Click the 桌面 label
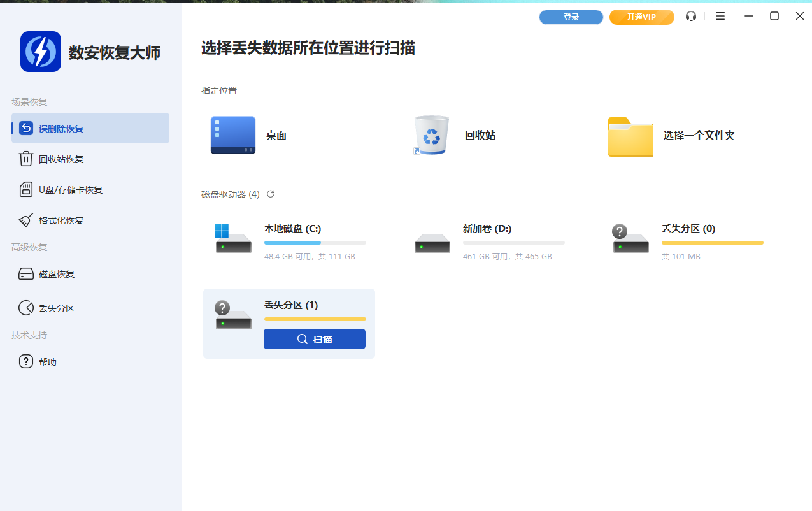This screenshot has width=812, height=511. (276, 135)
